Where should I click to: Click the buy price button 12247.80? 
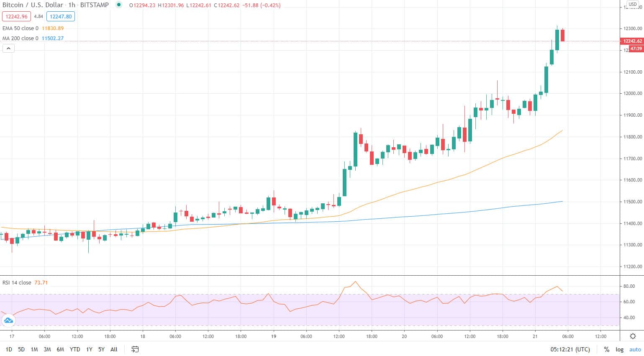pyautogui.click(x=60, y=16)
